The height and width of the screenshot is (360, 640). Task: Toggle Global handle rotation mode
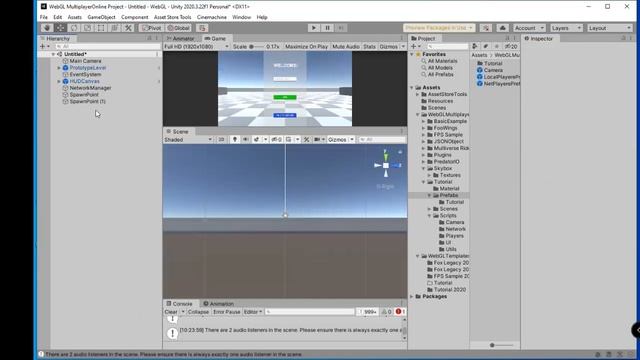[178, 28]
